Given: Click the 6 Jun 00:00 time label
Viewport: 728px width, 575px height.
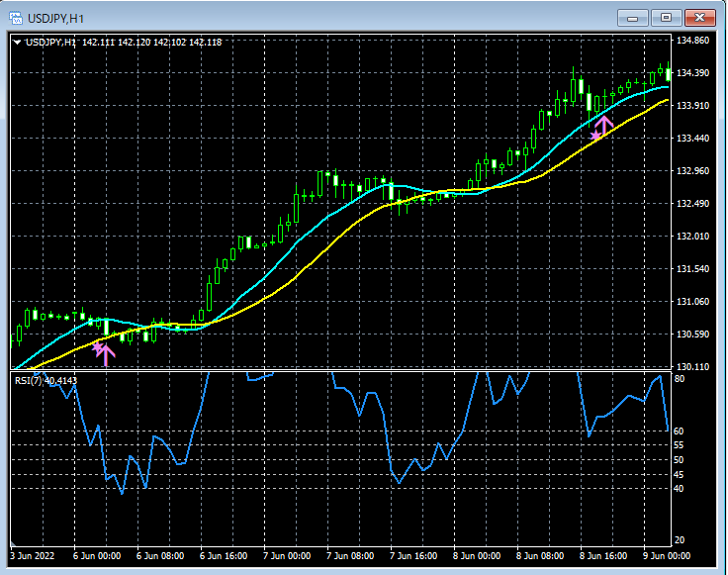Looking at the screenshot, I should tap(97, 556).
